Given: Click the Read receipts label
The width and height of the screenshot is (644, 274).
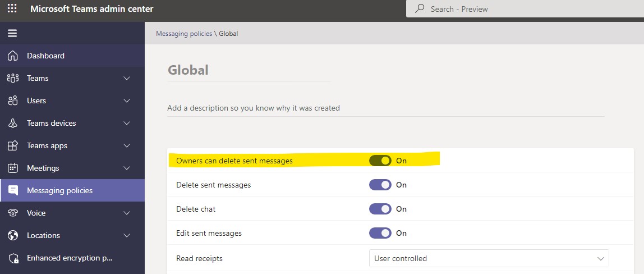Looking at the screenshot, I should click(x=199, y=258).
